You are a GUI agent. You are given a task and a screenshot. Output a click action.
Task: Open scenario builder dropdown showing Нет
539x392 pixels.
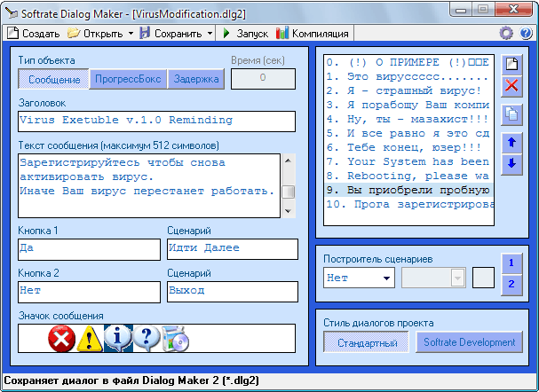359,278
